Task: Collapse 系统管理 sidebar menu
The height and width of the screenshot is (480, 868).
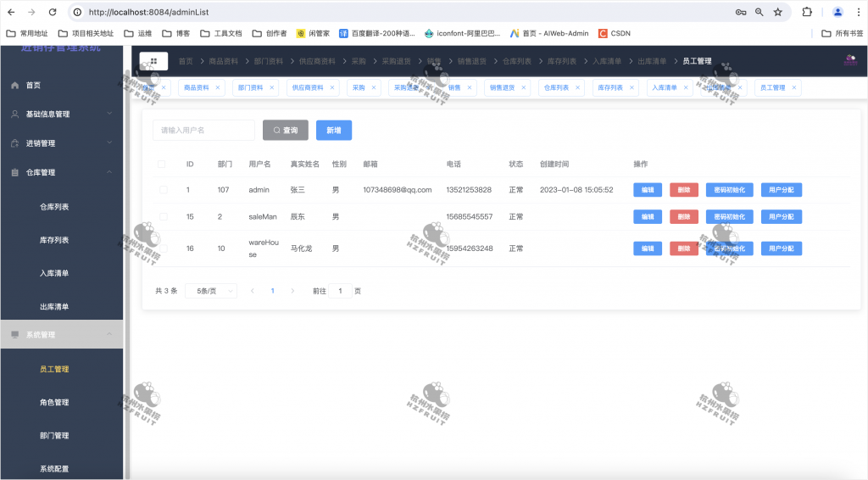Action: pyautogui.click(x=61, y=334)
